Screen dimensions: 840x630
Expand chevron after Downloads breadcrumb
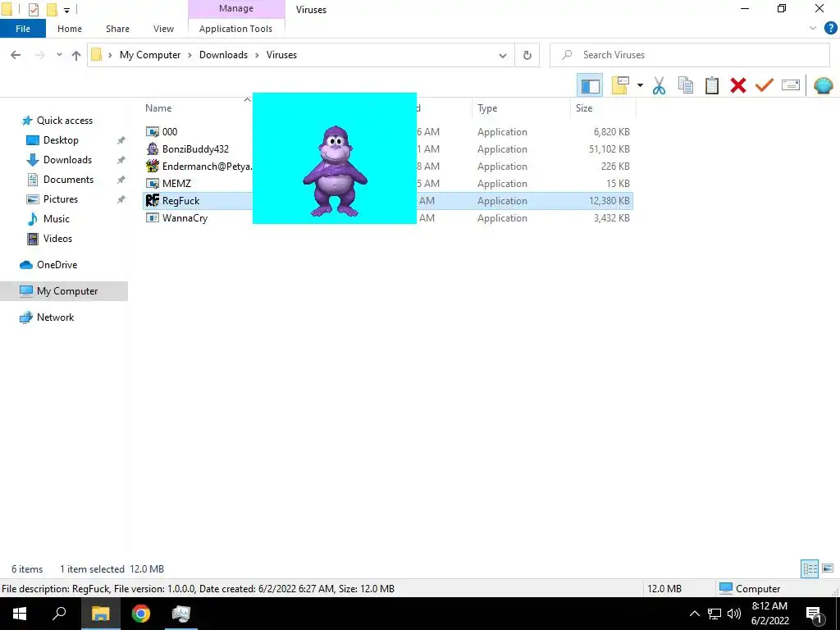pos(257,55)
